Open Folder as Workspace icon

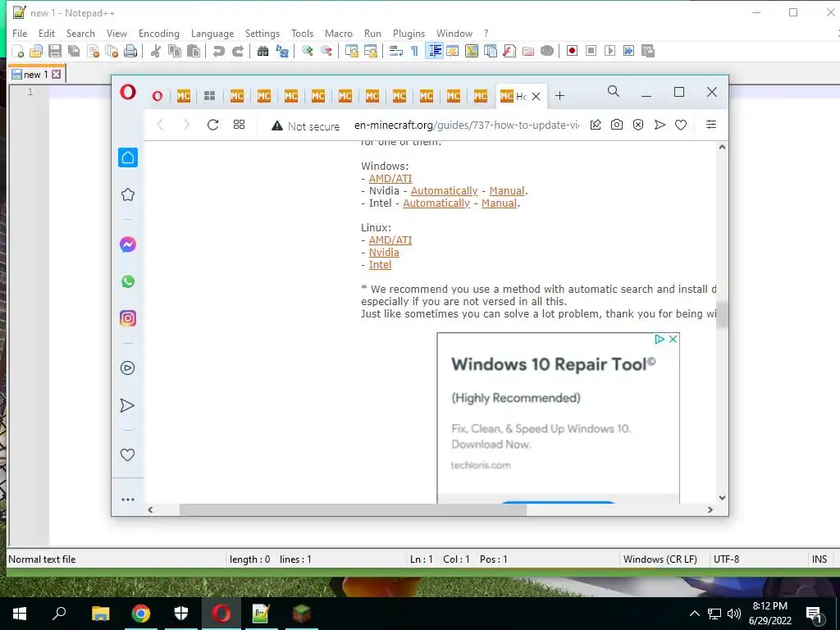[528, 51]
